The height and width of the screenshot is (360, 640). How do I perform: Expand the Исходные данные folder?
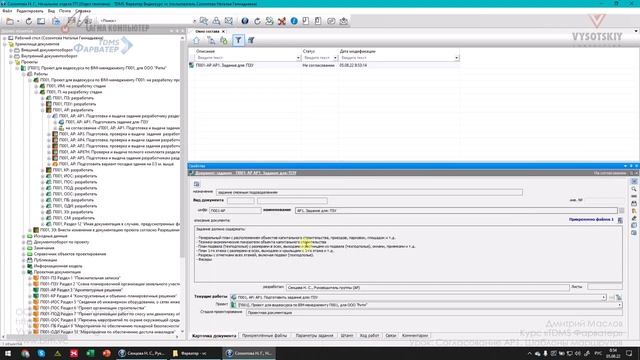pos(24,236)
